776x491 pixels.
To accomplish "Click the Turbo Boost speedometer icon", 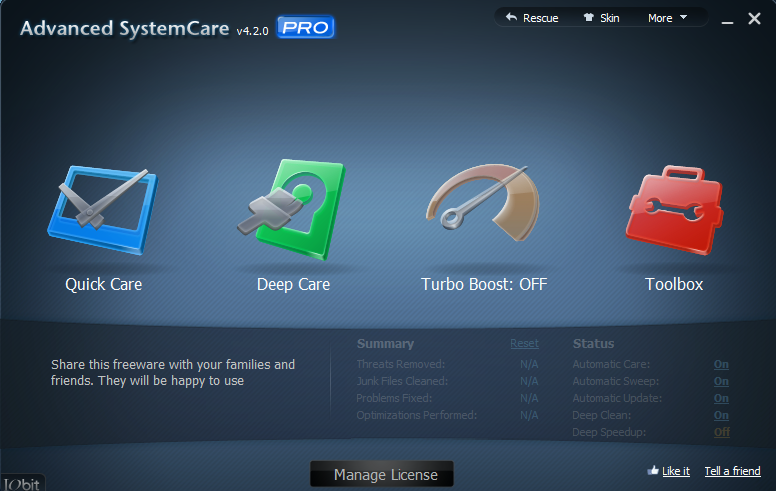I will [x=483, y=202].
